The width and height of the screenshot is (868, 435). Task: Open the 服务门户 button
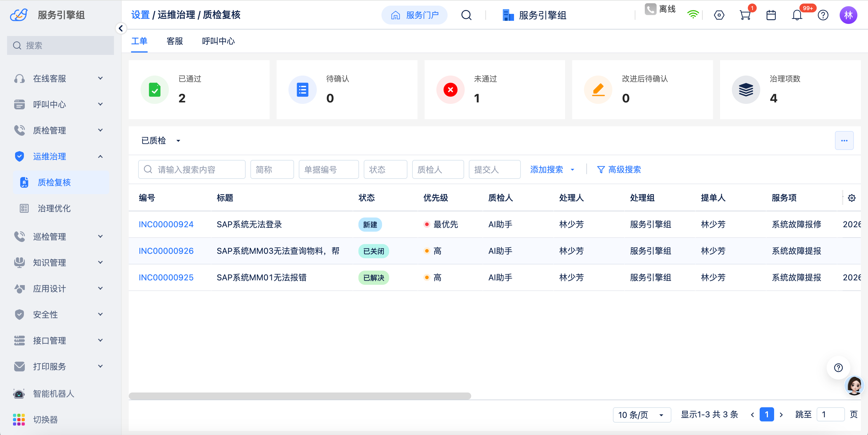[x=415, y=15]
